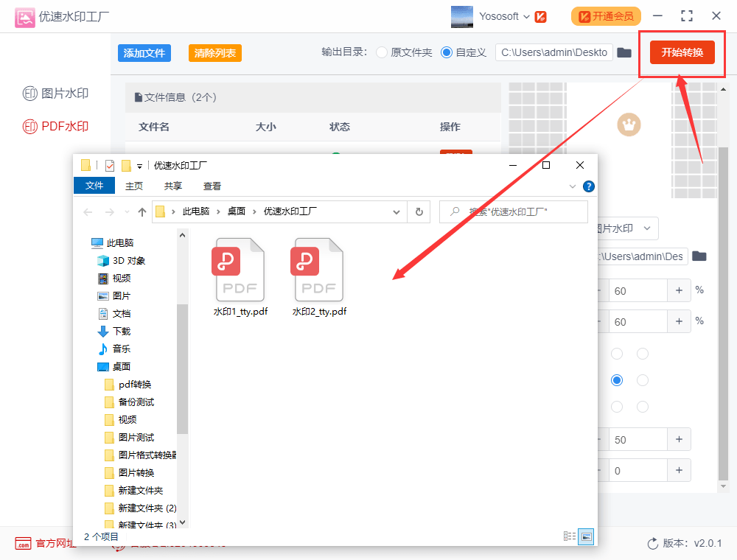Click the version refresh icon near v2.0.1
737x560 pixels.
[653, 542]
